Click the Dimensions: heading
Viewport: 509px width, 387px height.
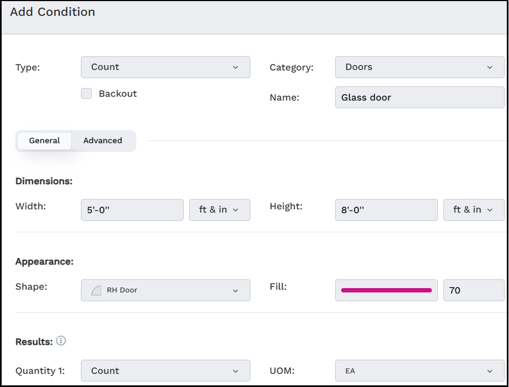(44, 181)
